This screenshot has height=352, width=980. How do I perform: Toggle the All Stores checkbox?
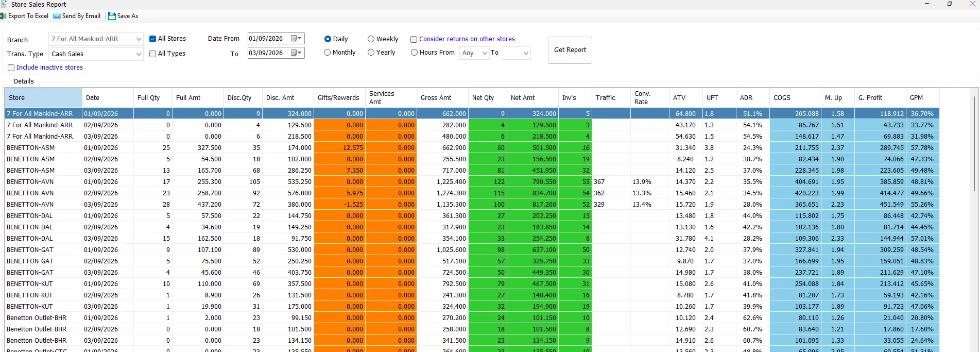coord(152,39)
